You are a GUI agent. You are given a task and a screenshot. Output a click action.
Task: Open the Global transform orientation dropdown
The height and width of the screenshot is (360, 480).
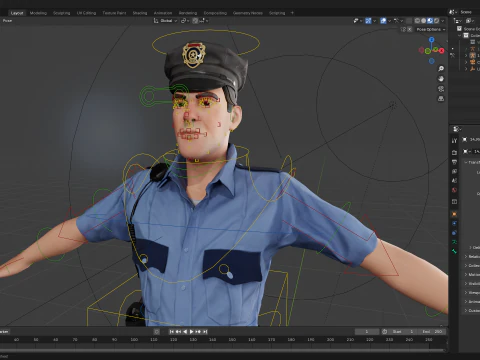click(165, 21)
